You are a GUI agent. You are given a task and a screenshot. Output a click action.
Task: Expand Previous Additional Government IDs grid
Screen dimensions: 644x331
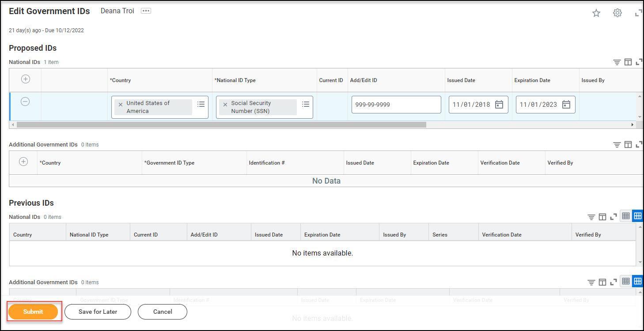pyautogui.click(x=614, y=282)
